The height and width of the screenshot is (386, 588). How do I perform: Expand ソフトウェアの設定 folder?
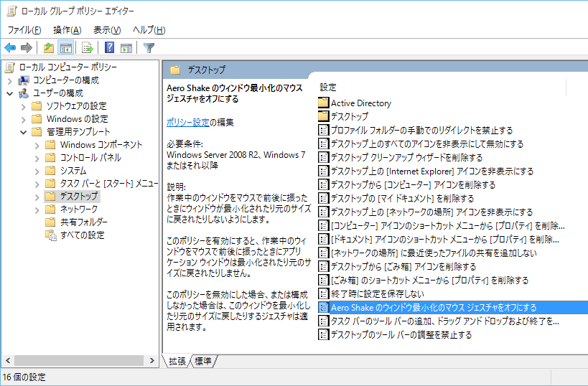click(x=23, y=106)
